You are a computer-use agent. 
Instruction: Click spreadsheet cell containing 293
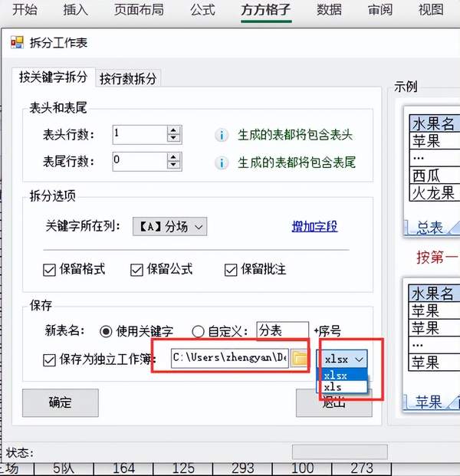(243, 468)
